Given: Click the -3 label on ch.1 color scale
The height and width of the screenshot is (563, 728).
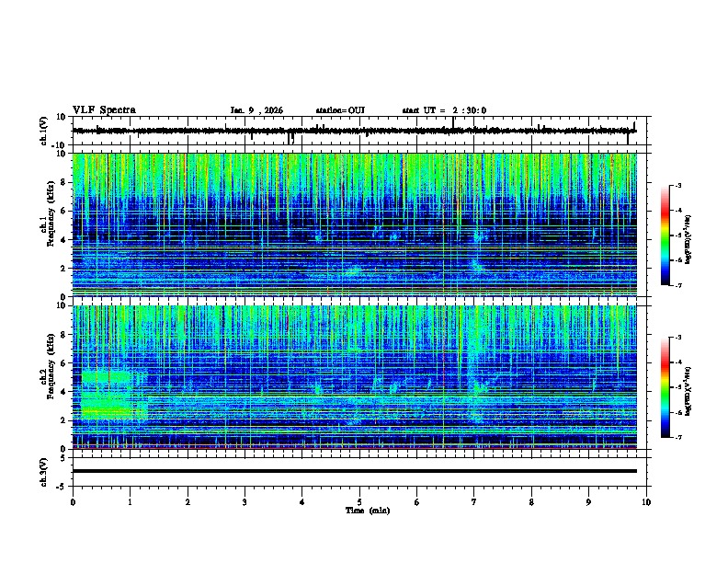Looking at the screenshot, I should point(677,186).
